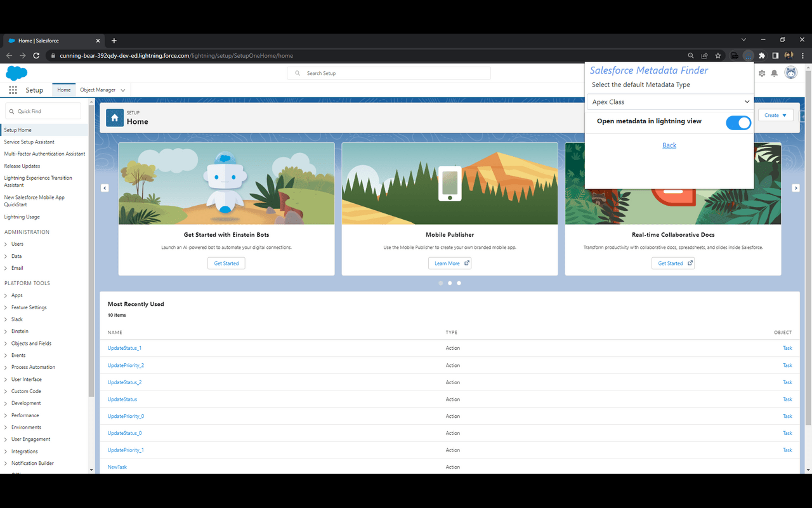Open the App Launcher grid icon
The width and height of the screenshot is (812, 508).
click(x=12, y=90)
